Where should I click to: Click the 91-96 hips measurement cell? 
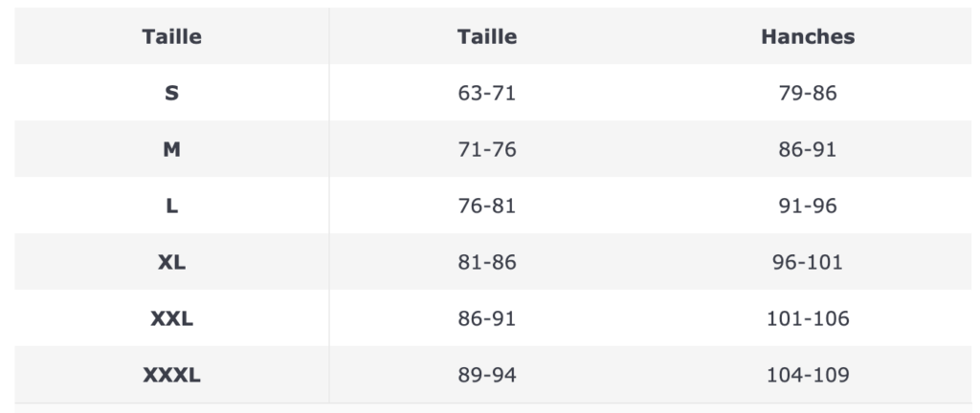tap(808, 206)
